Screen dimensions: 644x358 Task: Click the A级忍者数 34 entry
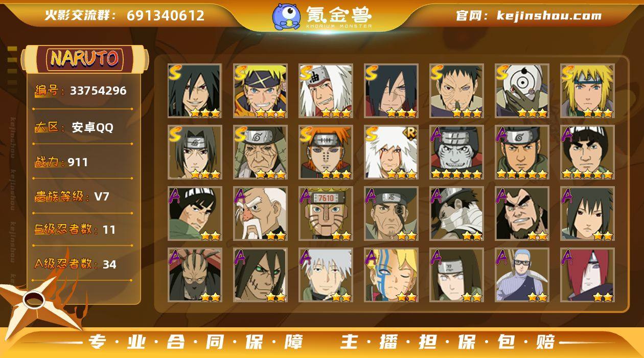point(75,264)
